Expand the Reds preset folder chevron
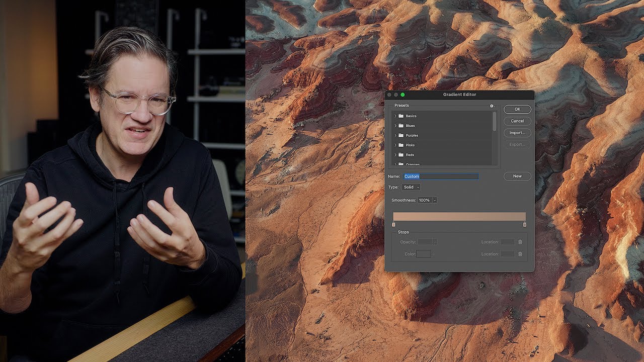644x362 pixels. click(395, 155)
